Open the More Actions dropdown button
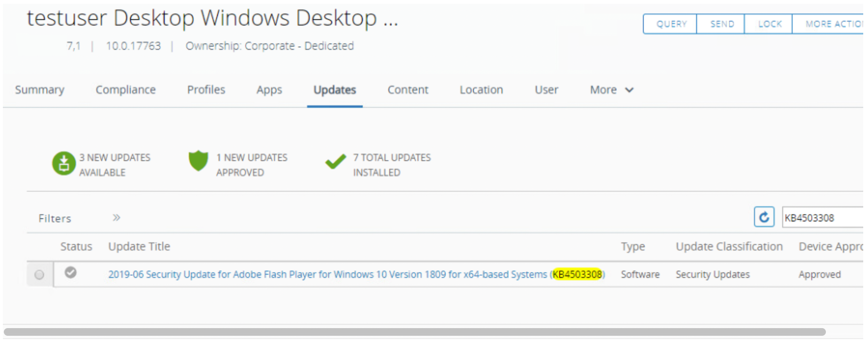Screen dimensions: 868x342 click(832, 24)
